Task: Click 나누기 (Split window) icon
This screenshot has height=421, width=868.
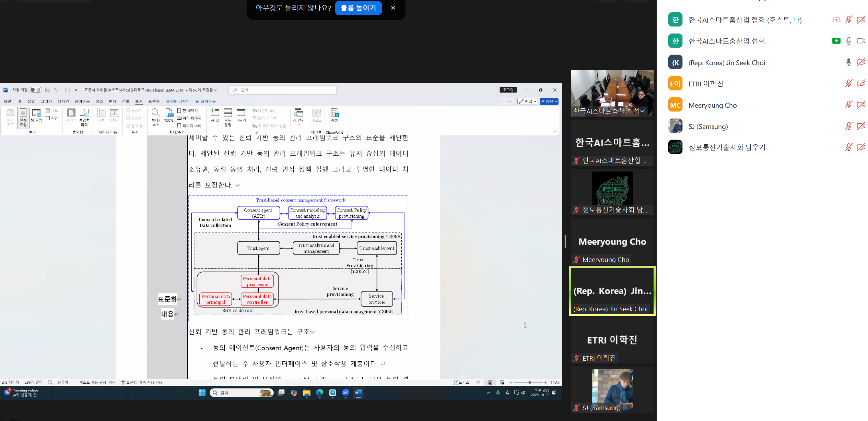Action: (241, 115)
